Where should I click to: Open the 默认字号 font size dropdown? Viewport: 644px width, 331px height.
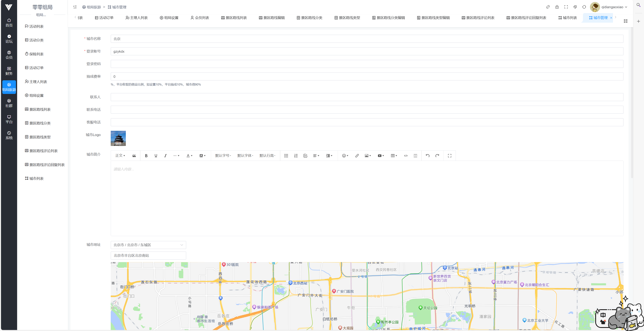pos(223,156)
